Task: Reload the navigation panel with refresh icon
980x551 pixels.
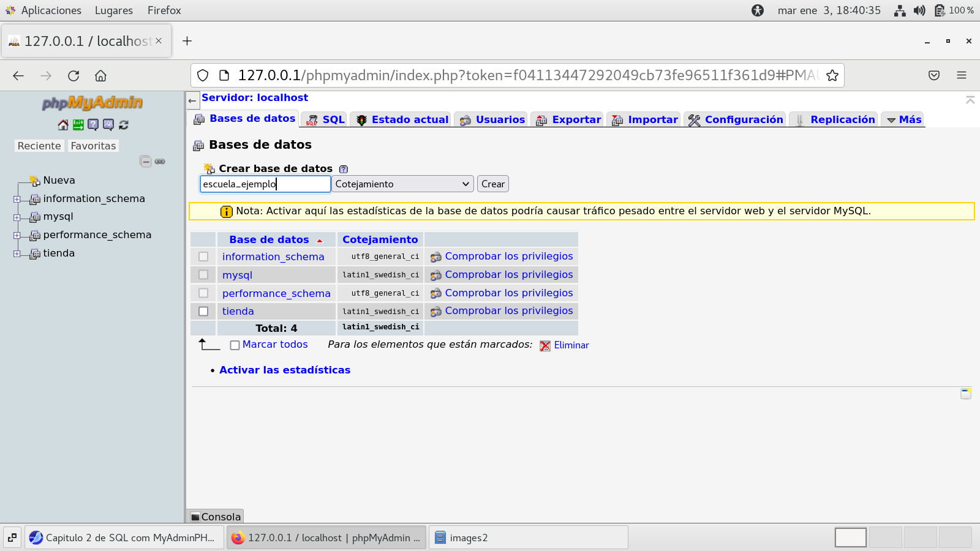Action: pyautogui.click(x=124, y=125)
